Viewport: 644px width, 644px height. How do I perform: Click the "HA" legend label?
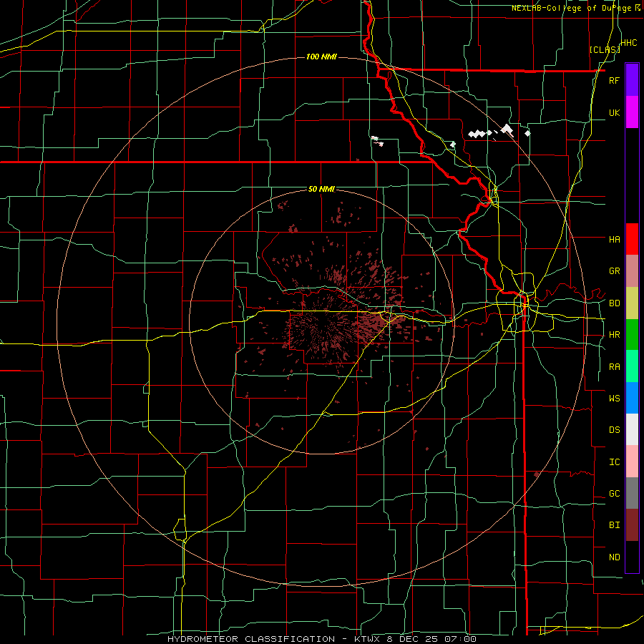coord(614,240)
